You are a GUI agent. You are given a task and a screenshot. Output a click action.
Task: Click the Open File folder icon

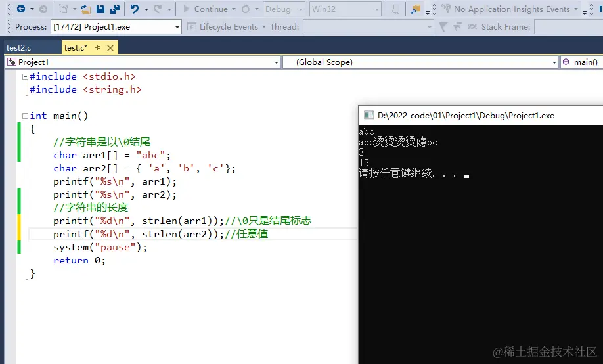[86, 9]
